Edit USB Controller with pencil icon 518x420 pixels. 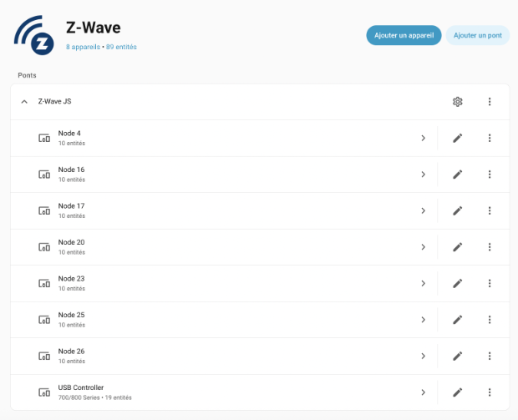click(457, 392)
